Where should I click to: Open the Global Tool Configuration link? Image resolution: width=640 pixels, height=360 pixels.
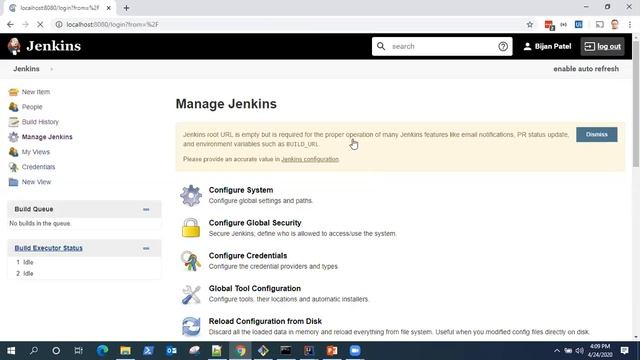click(x=255, y=289)
